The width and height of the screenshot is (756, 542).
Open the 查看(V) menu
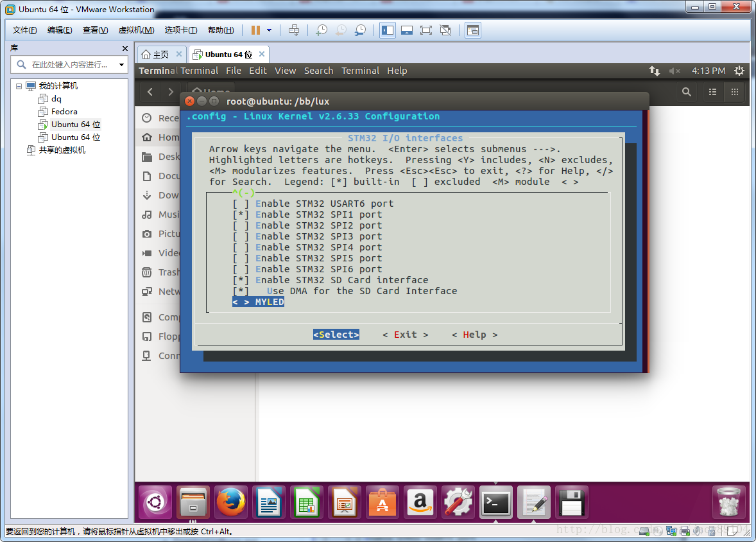pyautogui.click(x=95, y=30)
